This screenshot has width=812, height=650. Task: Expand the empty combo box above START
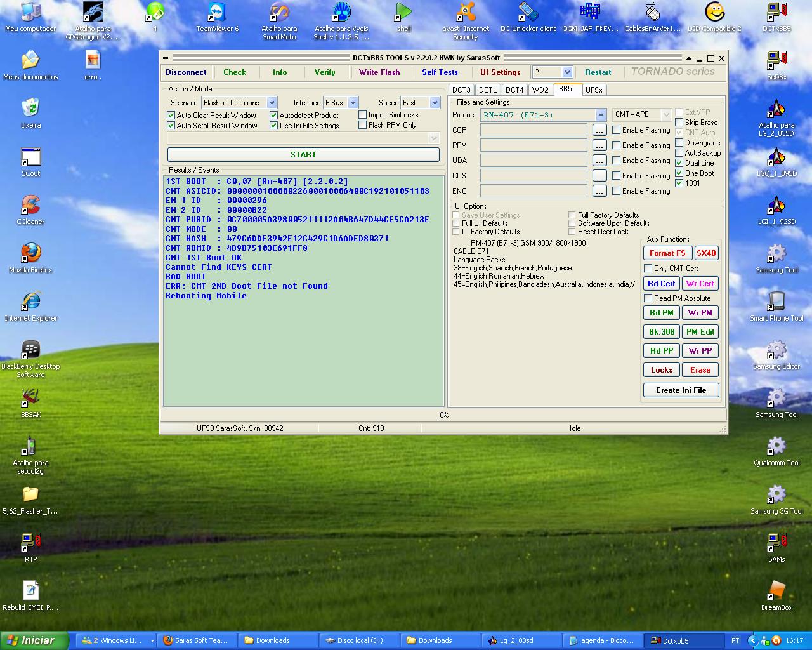[x=435, y=138]
